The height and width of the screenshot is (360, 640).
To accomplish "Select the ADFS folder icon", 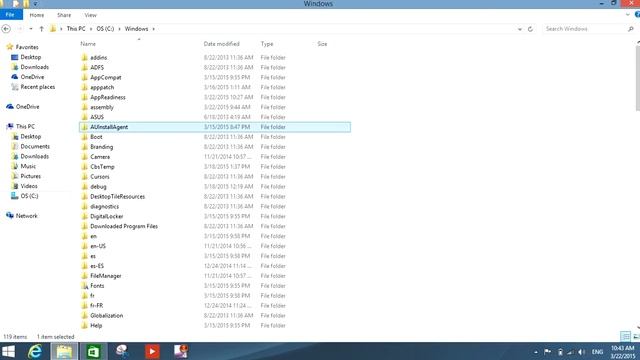I will [84, 67].
